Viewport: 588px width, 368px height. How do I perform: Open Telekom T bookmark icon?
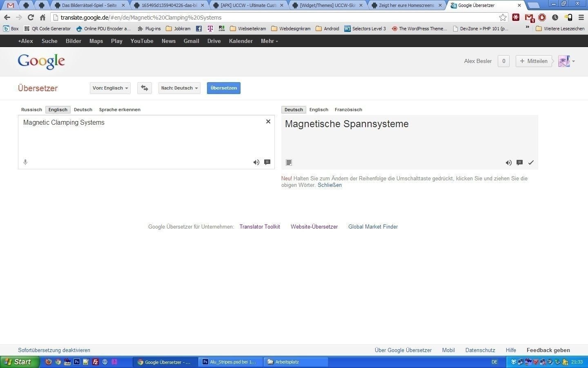[210, 29]
